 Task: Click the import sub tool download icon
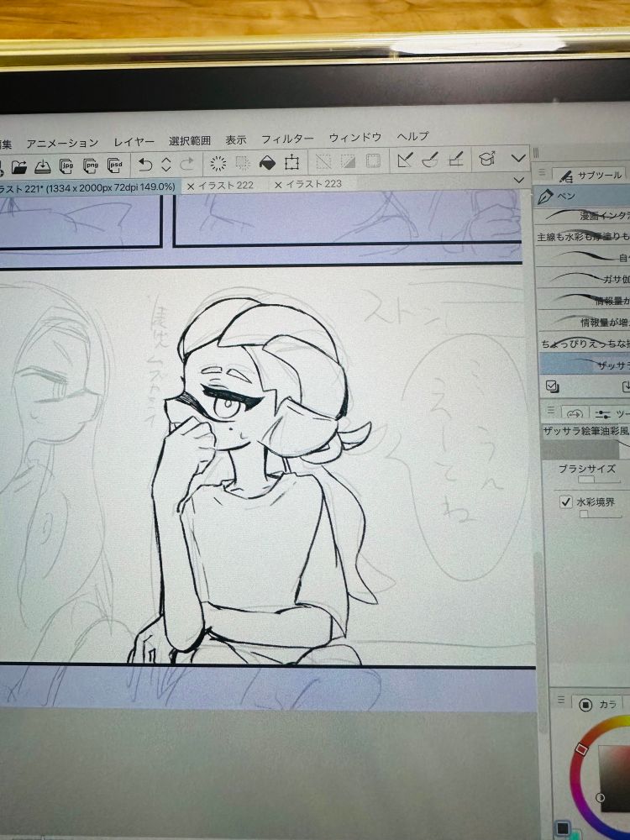pyautogui.click(x=626, y=386)
